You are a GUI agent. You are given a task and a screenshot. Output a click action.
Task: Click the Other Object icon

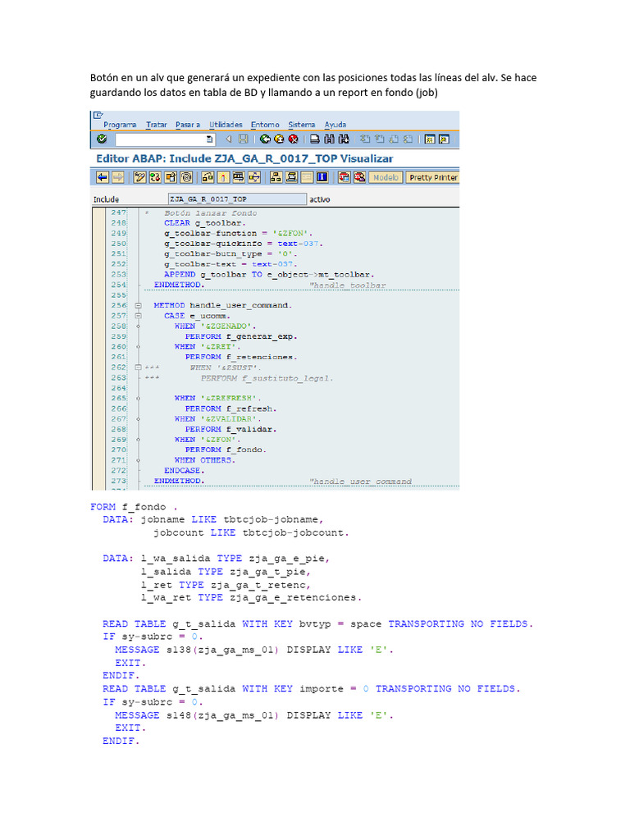(171, 177)
